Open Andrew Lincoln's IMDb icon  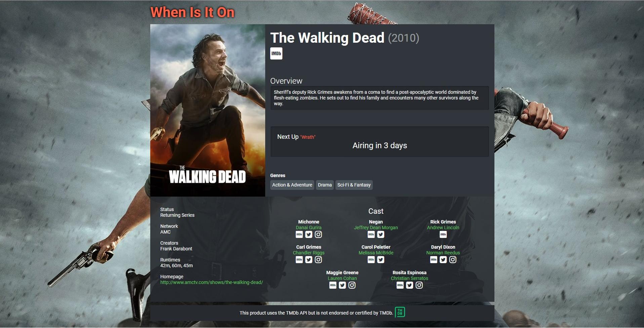pyautogui.click(x=443, y=234)
